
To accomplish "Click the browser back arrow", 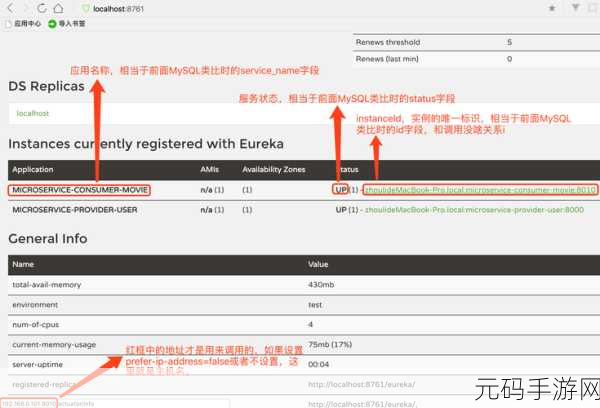I will point(11,8).
